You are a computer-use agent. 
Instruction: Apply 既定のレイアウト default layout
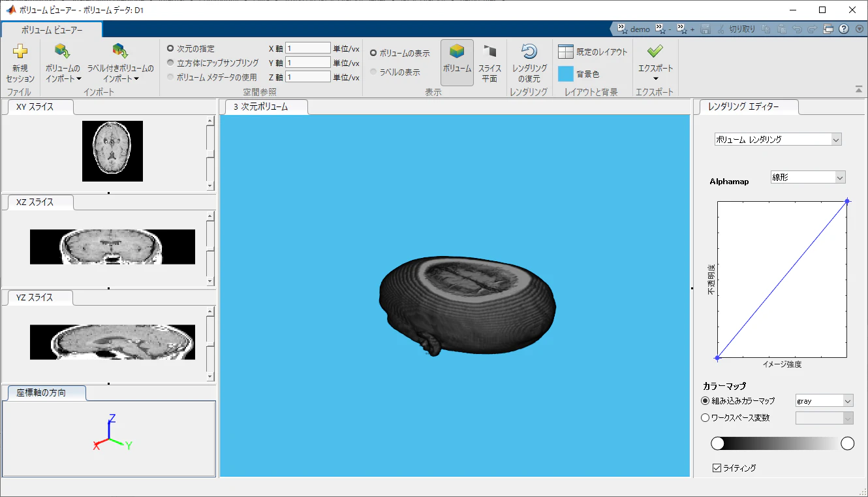coord(593,52)
